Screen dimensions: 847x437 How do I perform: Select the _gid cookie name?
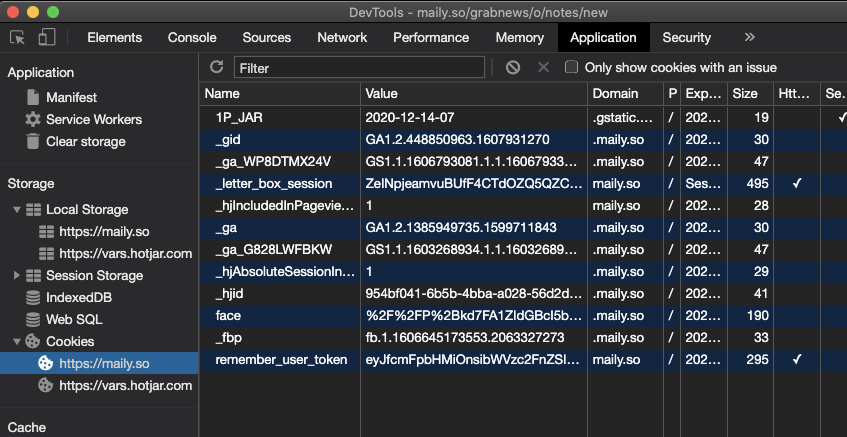tap(227, 140)
